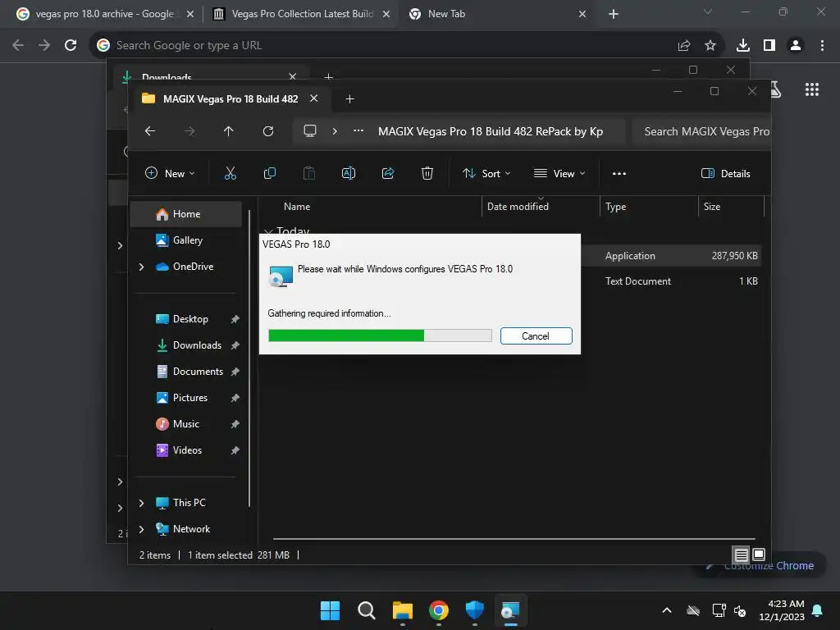Image resolution: width=840 pixels, height=630 pixels.
Task: Open Chrome downloads icon
Action: (743, 46)
